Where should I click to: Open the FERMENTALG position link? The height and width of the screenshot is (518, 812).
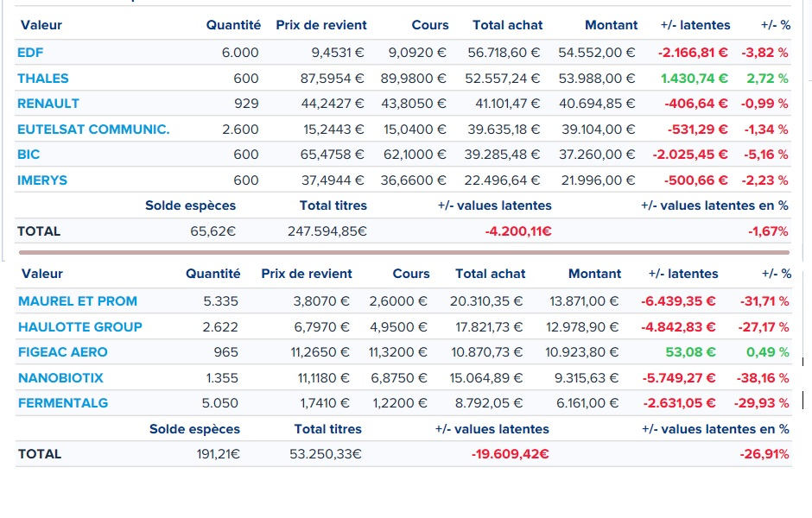(63, 403)
